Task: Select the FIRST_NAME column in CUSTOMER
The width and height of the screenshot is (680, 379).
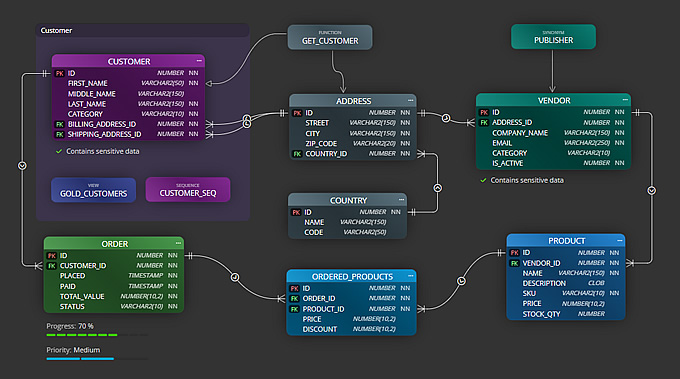Action: [x=128, y=83]
